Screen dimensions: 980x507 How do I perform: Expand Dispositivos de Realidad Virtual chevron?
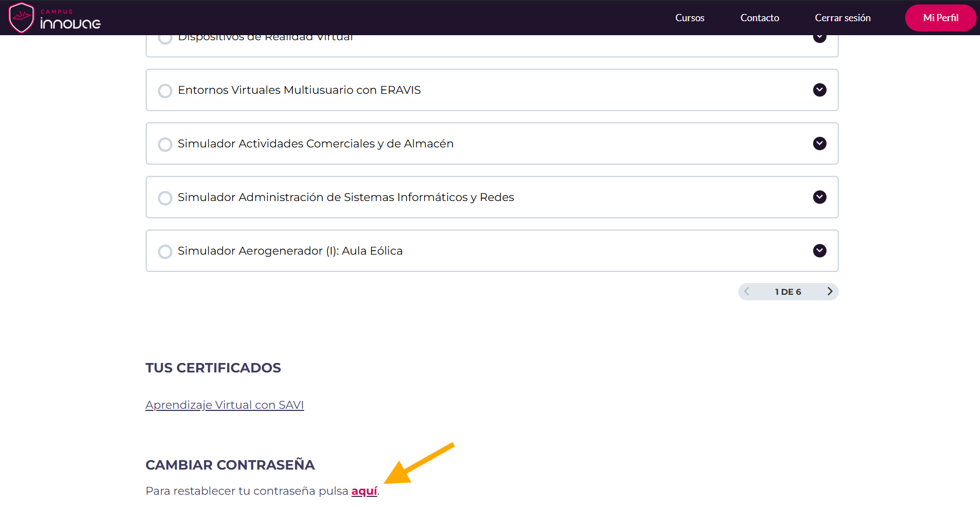pos(819,38)
